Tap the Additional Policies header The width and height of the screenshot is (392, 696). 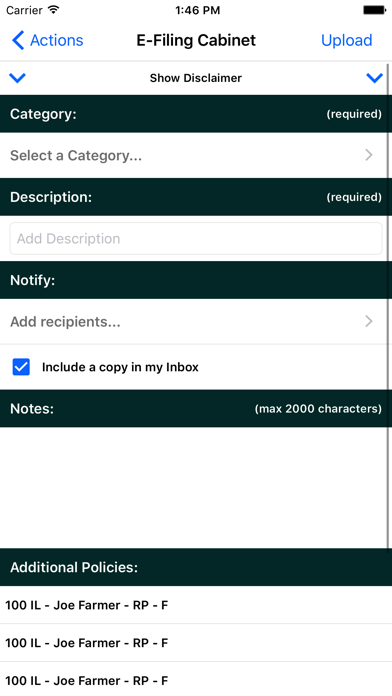click(x=196, y=567)
